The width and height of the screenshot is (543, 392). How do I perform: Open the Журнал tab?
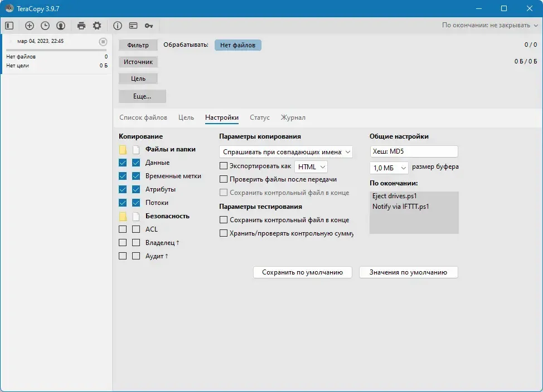click(x=293, y=117)
